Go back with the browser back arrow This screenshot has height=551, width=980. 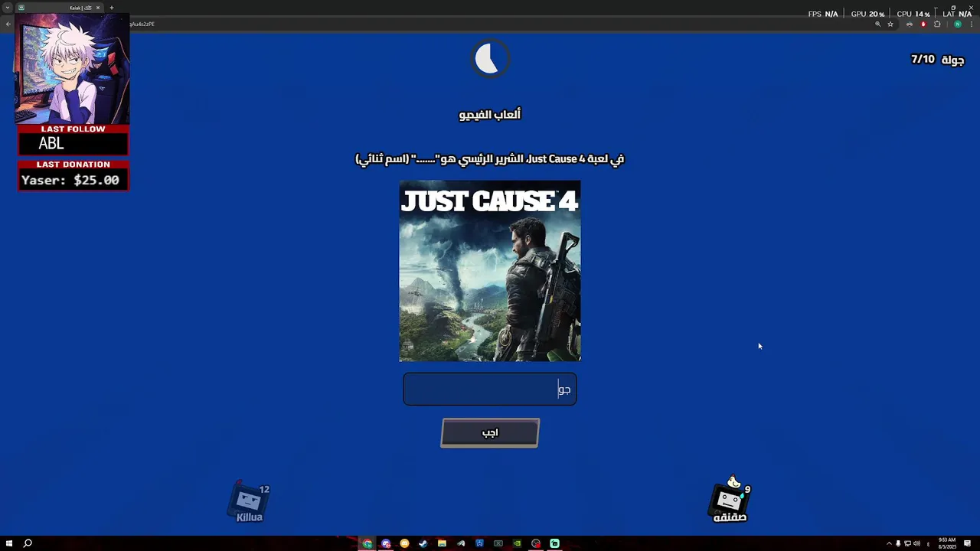(8, 24)
